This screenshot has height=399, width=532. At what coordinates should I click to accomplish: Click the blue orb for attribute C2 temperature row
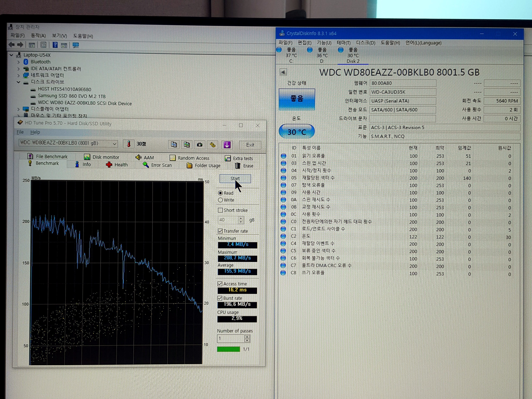click(283, 236)
